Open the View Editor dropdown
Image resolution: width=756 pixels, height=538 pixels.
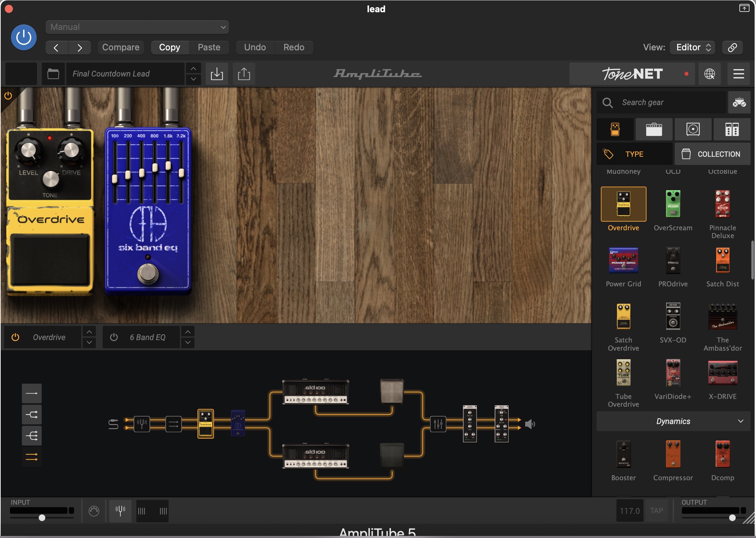(x=692, y=48)
